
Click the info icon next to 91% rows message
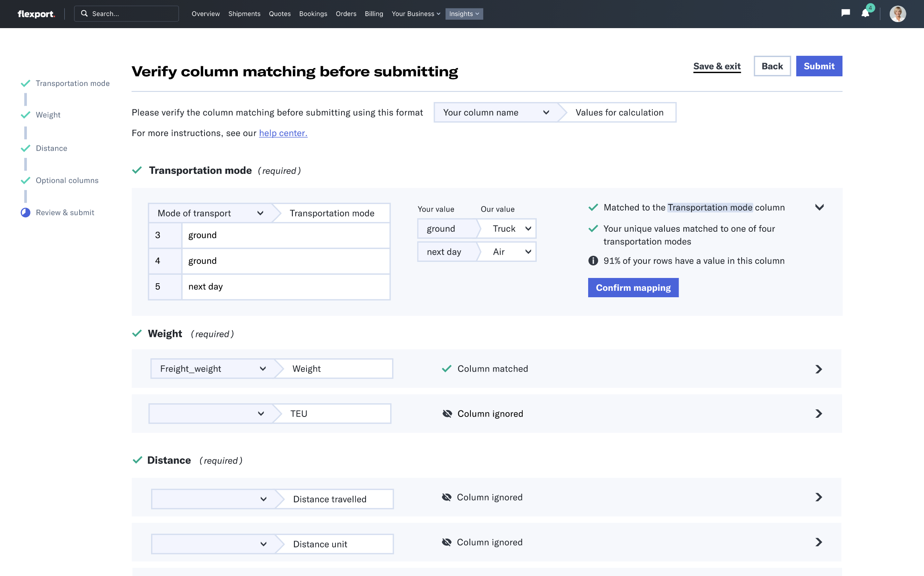click(x=593, y=261)
